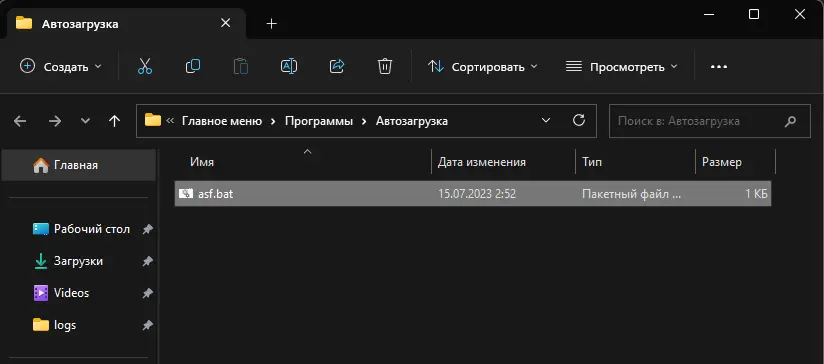Open the Сортировать dropdown
This screenshot has width=824, height=364.
(482, 67)
